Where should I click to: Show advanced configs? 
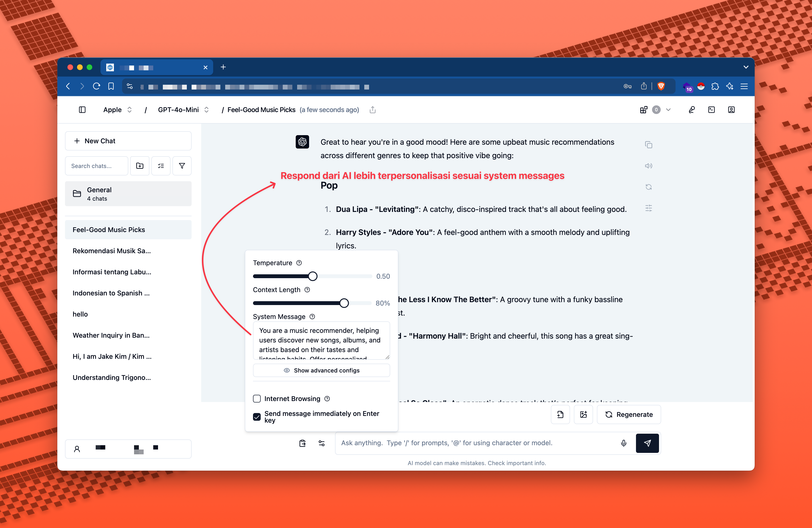point(321,371)
